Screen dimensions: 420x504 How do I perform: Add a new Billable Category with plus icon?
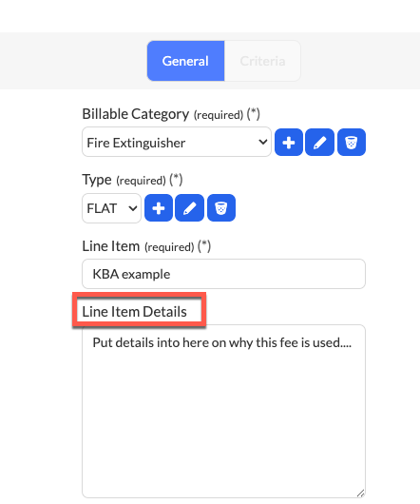click(289, 143)
